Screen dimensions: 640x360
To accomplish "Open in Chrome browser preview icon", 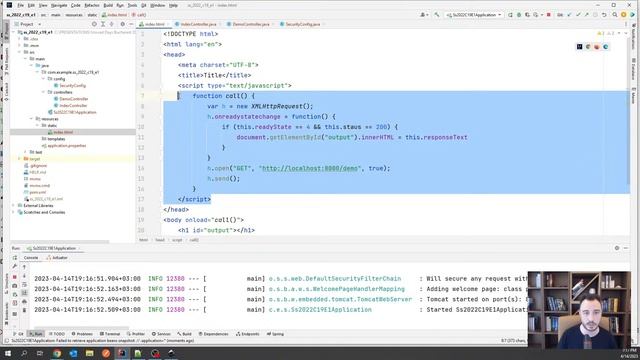I will tap(588, 47).
